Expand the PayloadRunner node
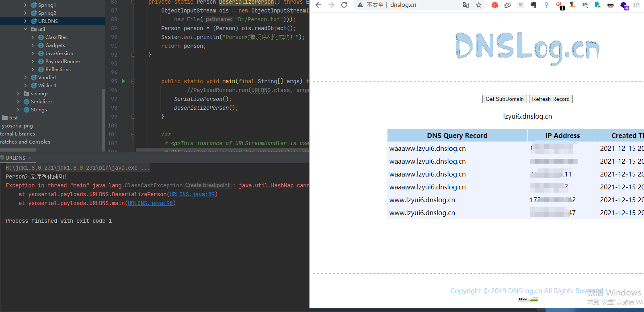The height and width of the screenshot is (312, 644). point(33,62)
